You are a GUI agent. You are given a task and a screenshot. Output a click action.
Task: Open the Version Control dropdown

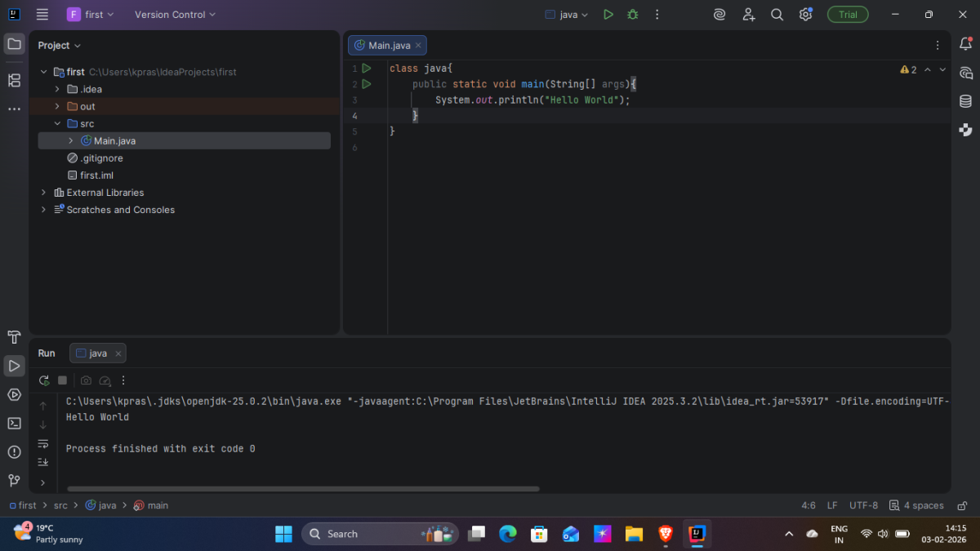pos(175,15)
